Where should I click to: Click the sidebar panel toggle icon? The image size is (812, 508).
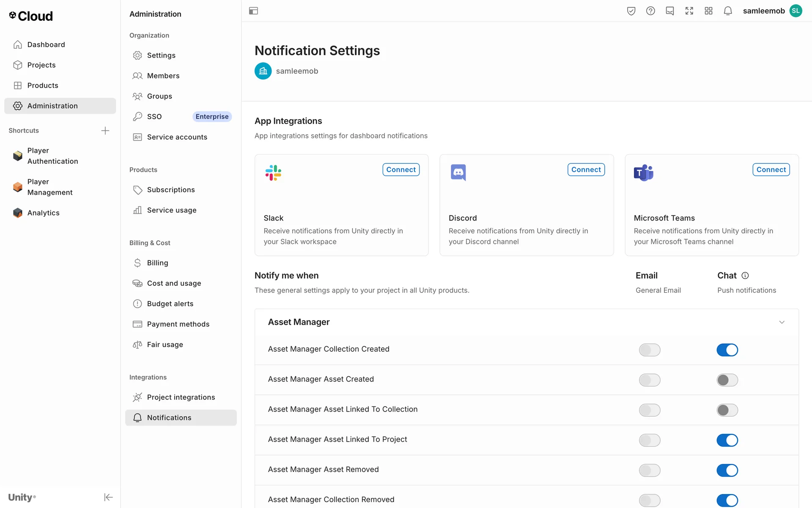(253, 11)
